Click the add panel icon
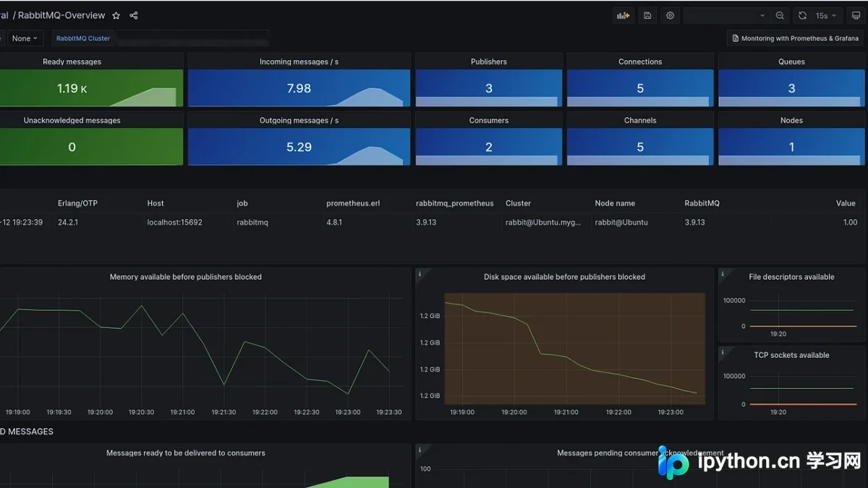Viewport: 868px width, 488px height. pos(623,15)
